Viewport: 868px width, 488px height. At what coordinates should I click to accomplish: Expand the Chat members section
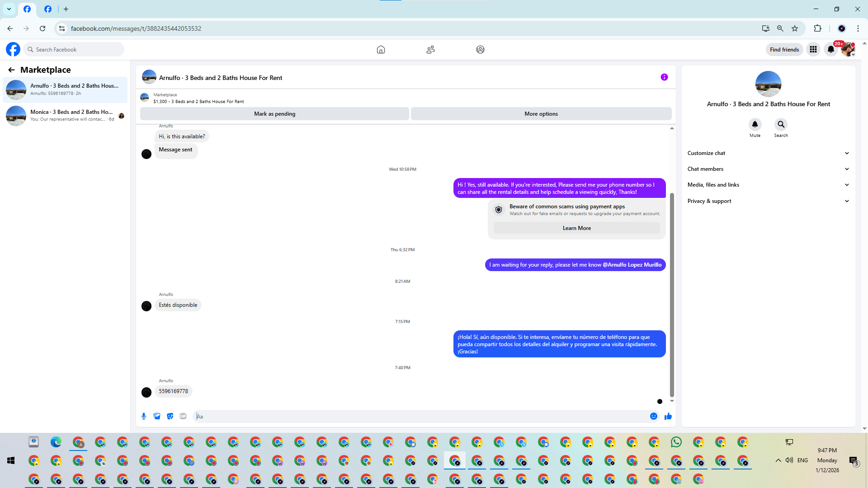768,169
